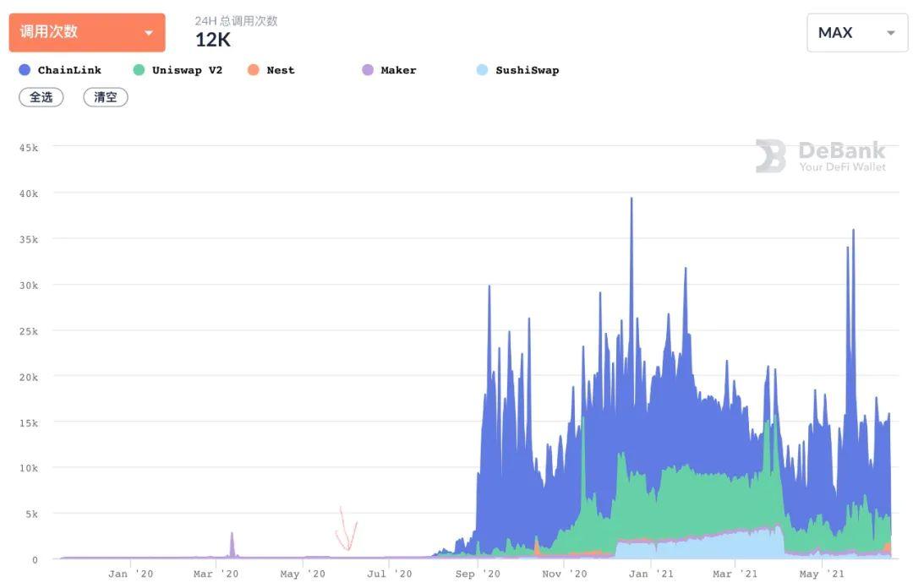Viewport: 913px width, 588px height.
Task: Toggle SushiSwap series label
Action: (x=527, y=70)
